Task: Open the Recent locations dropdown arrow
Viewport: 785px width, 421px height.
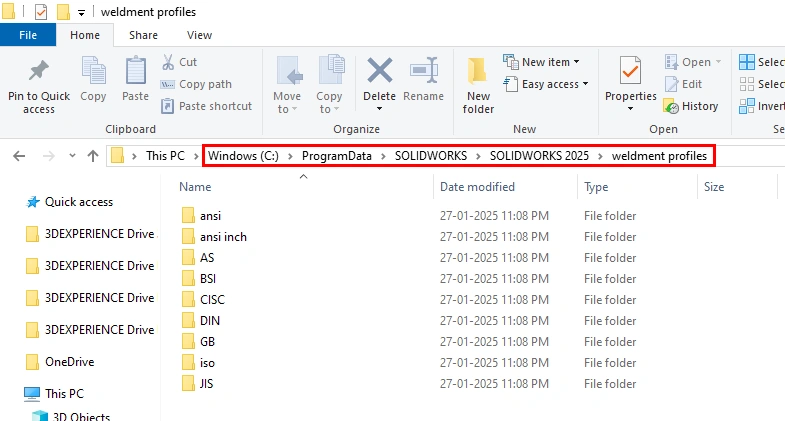Action: [x=73, y=156]
